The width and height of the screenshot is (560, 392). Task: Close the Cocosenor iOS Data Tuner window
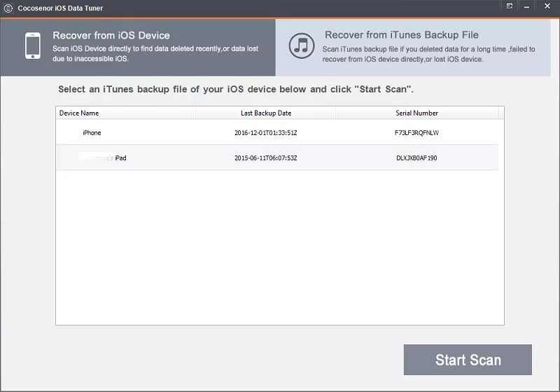[547, 6]
